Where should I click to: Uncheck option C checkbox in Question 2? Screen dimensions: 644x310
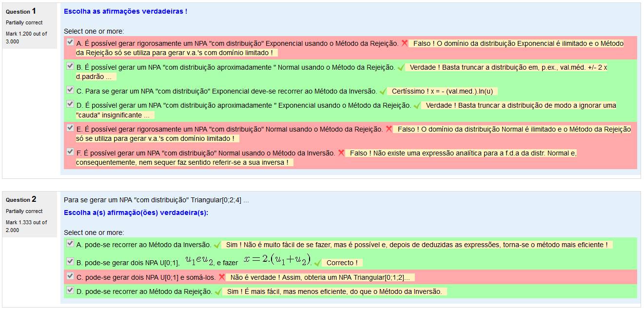70,276
